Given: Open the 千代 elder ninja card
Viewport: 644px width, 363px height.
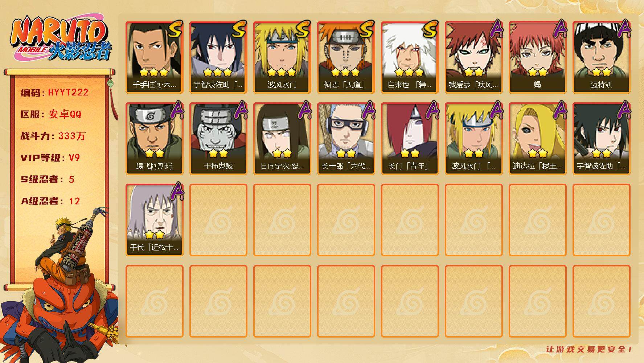Looking at the screenshot, I should [x=154, y=220].
